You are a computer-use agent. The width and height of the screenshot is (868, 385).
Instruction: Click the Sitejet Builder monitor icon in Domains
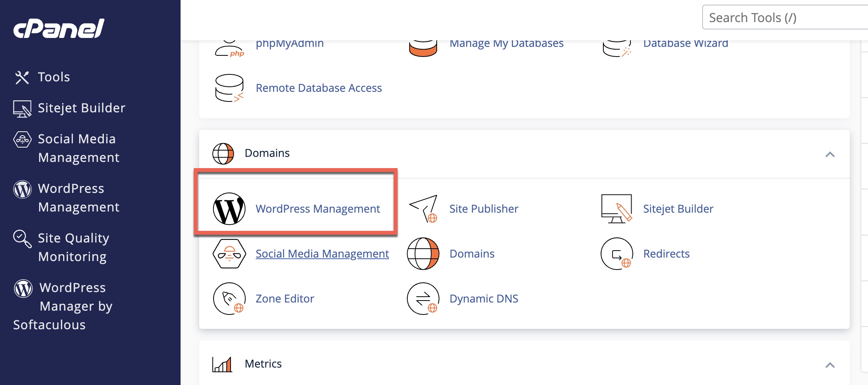pyautogui.click(x=617, y=209)
